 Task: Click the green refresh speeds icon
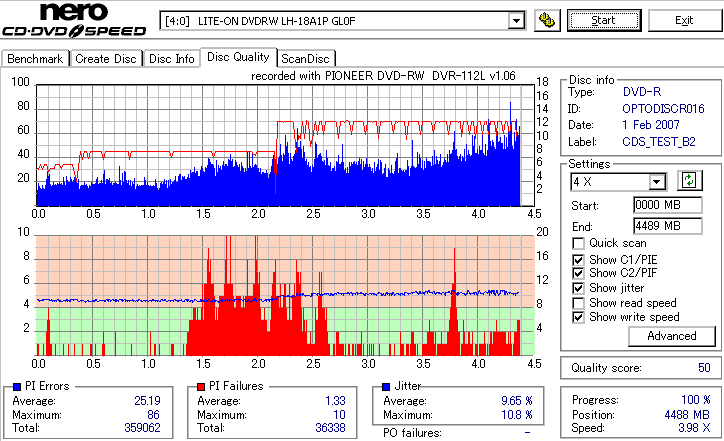tap(689, 181)
